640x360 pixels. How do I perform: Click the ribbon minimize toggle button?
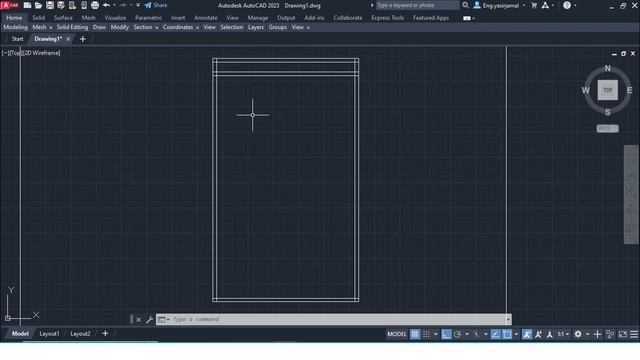point(467,18)
